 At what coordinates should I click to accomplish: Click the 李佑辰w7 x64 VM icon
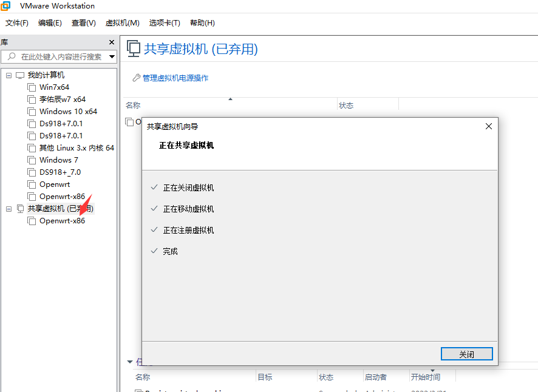click(32, 100)
